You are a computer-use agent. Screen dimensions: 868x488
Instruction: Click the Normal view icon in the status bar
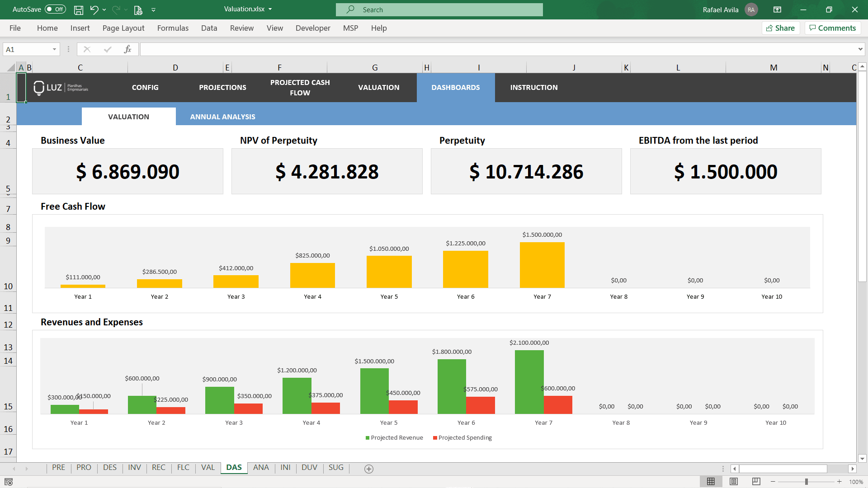pos(711,481)
